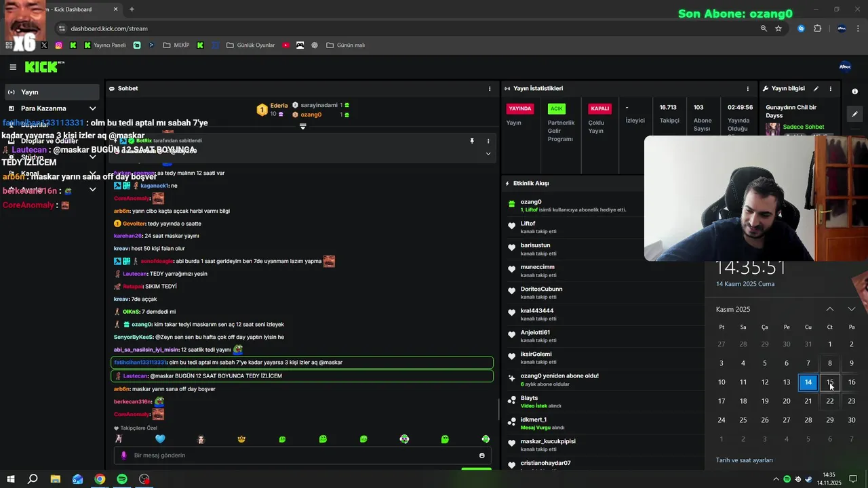Viewport: 868px width, 488px height.
Task: Open Windows taskbar search
Action: coord(33,479)
